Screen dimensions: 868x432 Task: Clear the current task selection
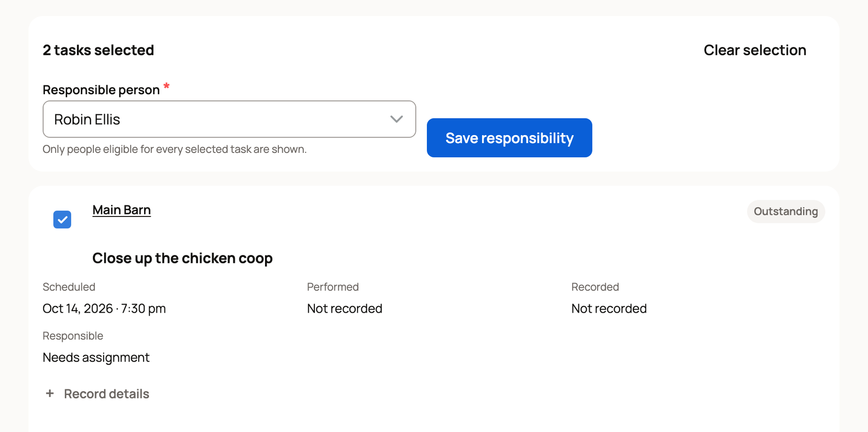tap(755, 50)
